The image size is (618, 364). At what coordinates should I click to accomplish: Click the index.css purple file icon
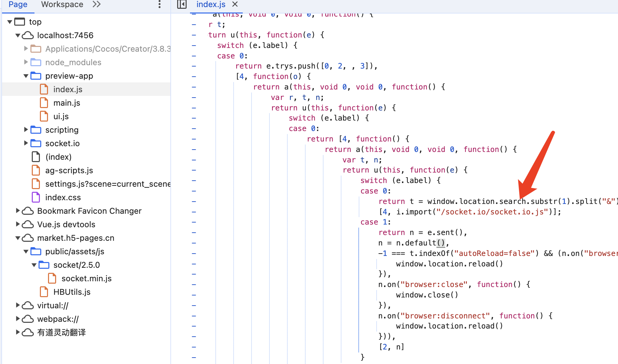[36, 197]
